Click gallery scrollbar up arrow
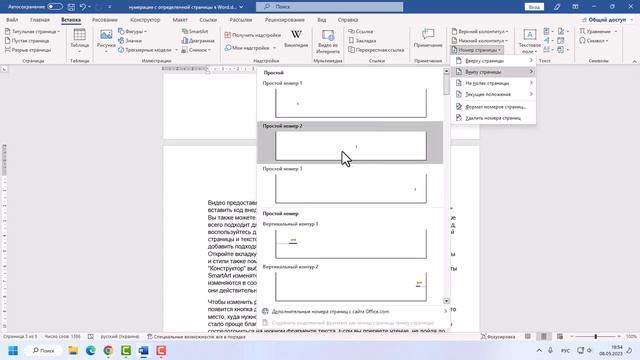640x360 pixels. pos(446,71)
